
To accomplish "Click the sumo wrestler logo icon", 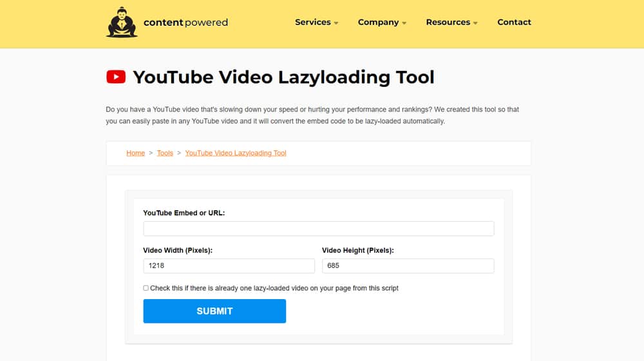I will click(122, 22).
